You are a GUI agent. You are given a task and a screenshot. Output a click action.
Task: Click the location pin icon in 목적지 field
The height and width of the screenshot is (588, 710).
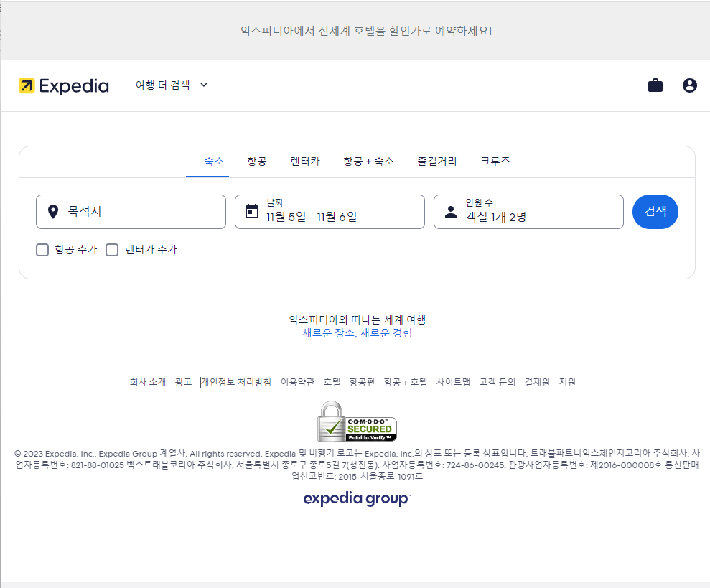pyautogui.click(x=52, y=211)
